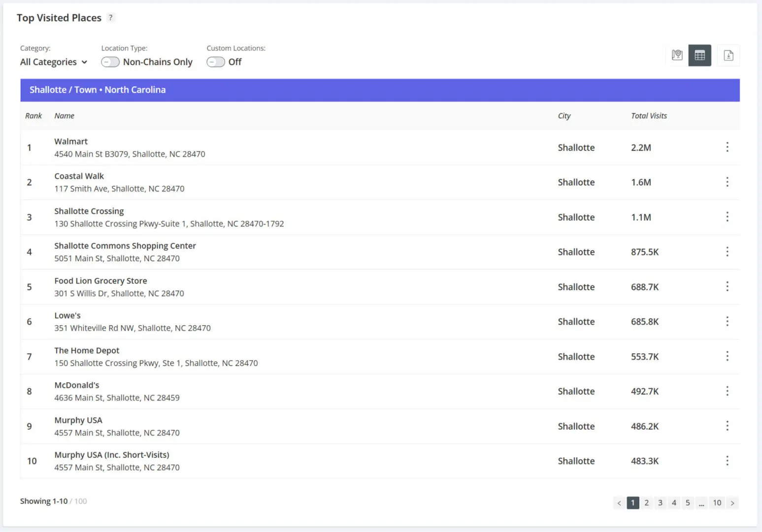
Task: Click the Rank column header
Action: pyautogui.click(x=33, y=116)
